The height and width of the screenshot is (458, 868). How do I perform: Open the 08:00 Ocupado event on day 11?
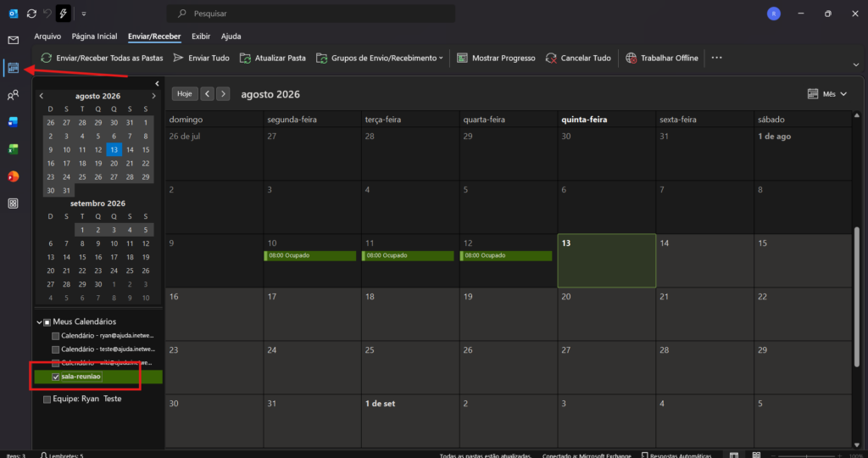(408, 256)
